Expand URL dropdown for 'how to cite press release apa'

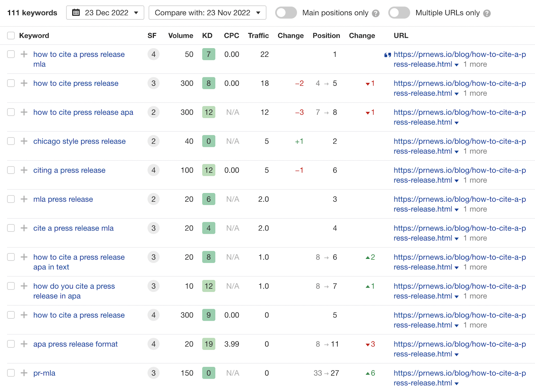[456, 123]
